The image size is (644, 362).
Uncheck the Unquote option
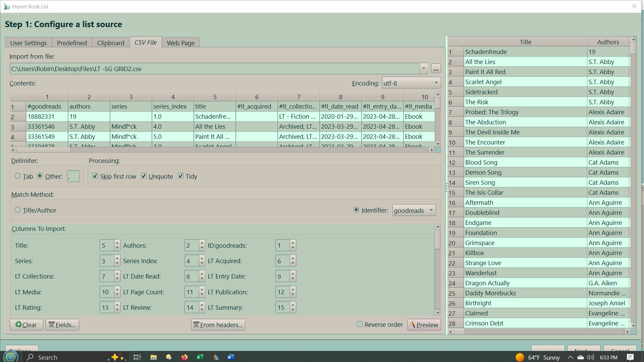tap(144, 176)
